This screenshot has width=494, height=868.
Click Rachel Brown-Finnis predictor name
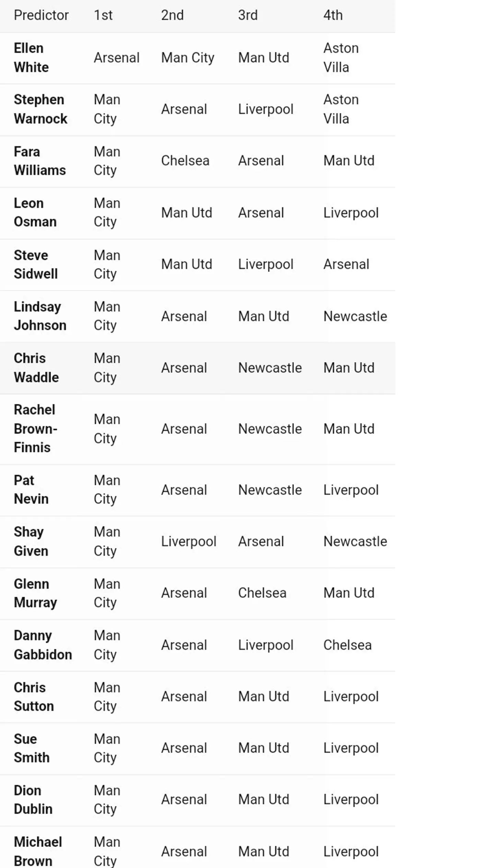35,429
